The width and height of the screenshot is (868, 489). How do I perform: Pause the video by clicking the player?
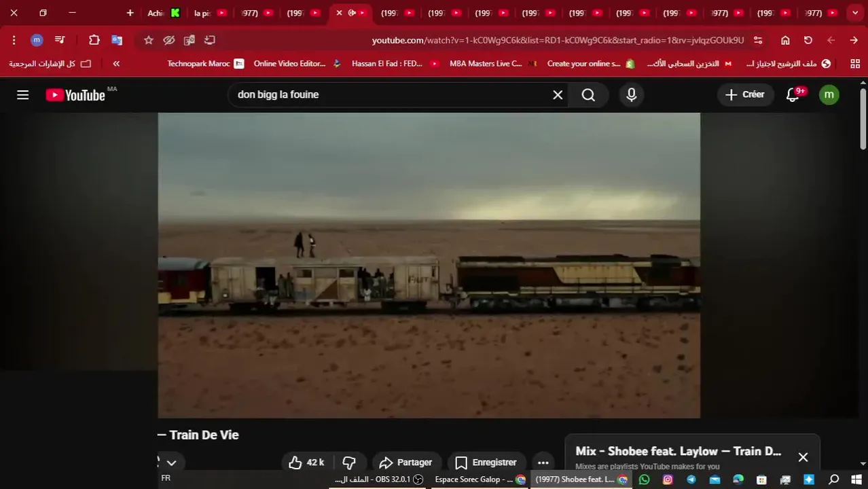tap(429, 265)
